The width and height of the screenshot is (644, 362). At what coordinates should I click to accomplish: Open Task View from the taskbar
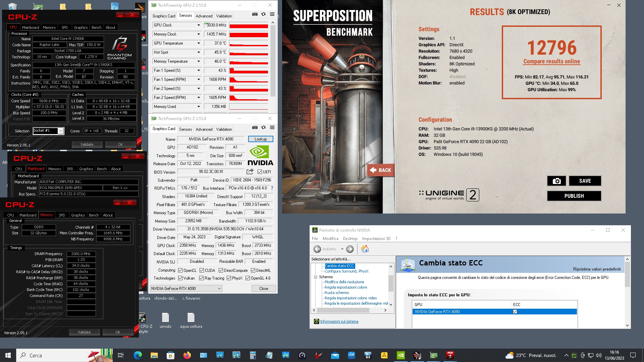pyautogui.click(x=121, y=355)
